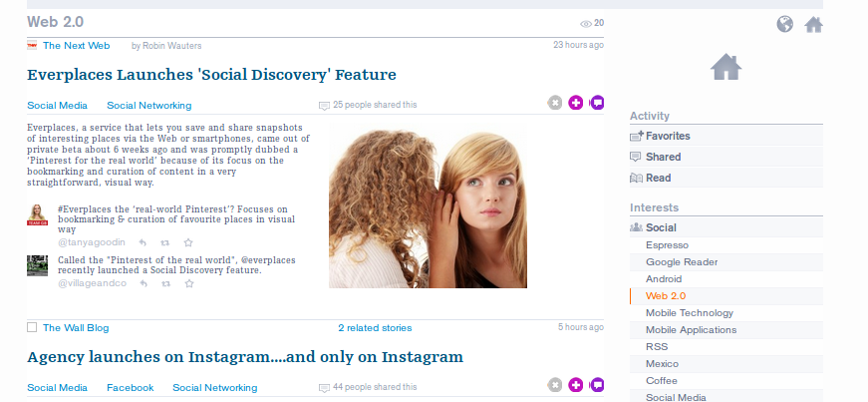Image resolution: width=868 pixels, height=402 pixels.
Task: Click the large home icon above Activity
Action: click(725, 68)
